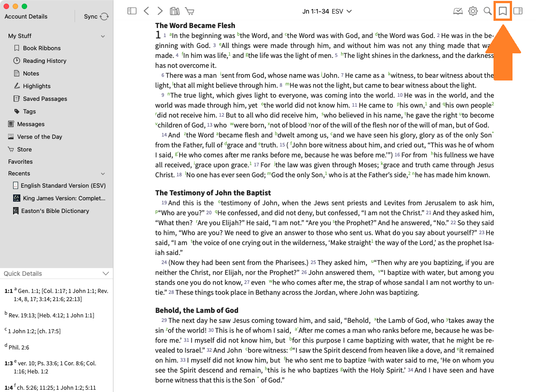Open Store in sidebar

coord(24,149)
